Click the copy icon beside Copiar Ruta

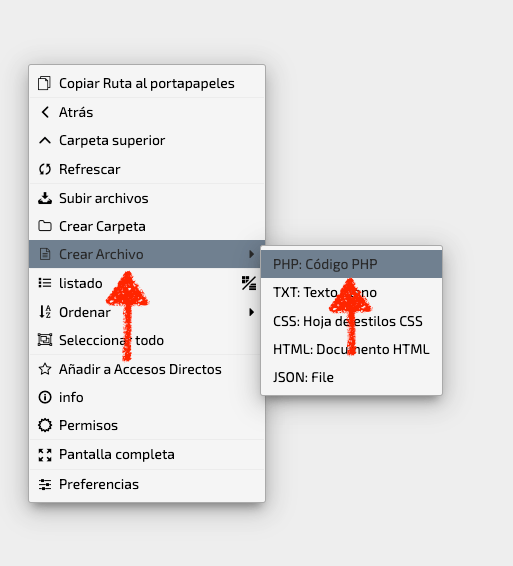pyautogui.click(x=44, y=83)
